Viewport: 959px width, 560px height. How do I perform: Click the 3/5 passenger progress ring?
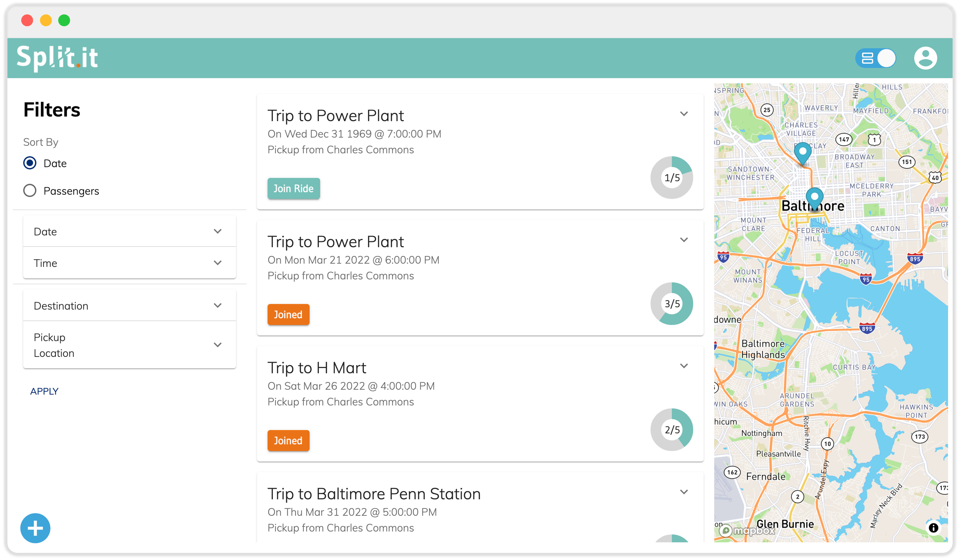[x=672, y=304]
